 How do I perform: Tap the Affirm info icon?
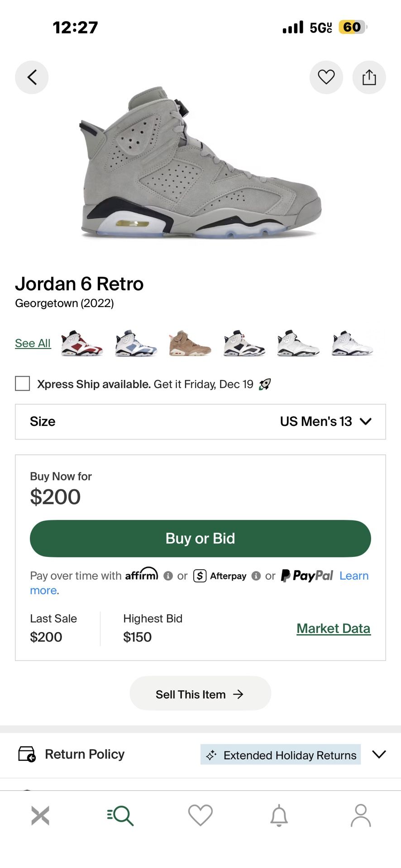click(168, 576)
